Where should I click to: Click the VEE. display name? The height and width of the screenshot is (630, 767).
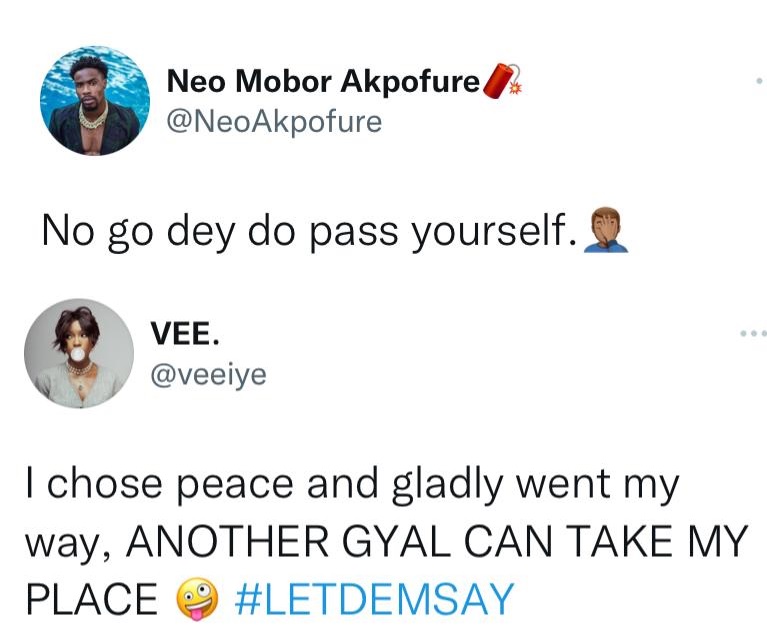coord(185,333)
